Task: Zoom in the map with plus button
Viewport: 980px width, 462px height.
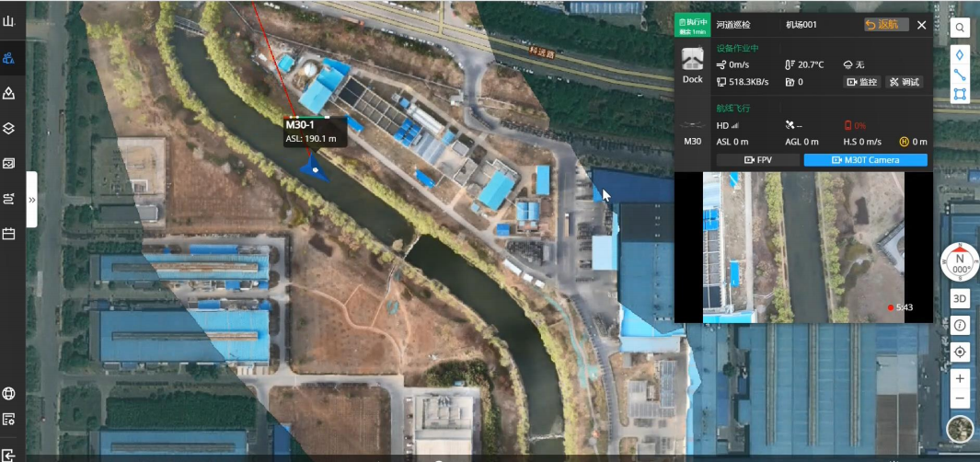Action: [x=960, y=378]
